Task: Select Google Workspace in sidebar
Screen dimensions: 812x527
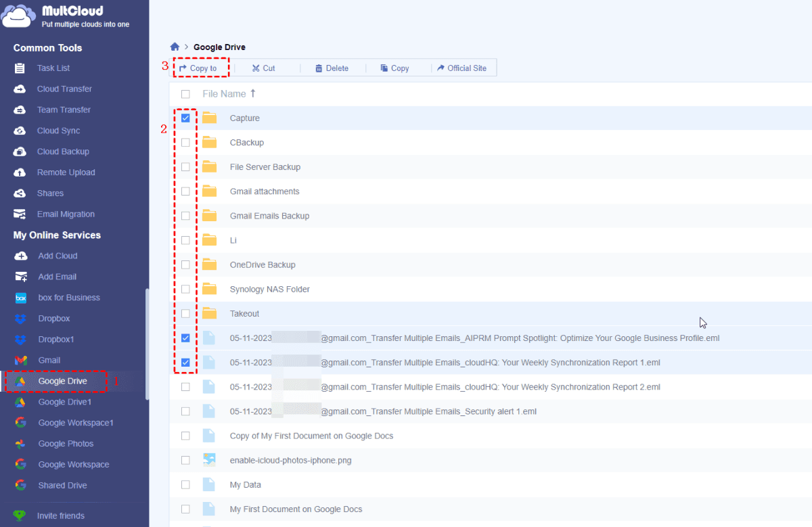Action: click(74, 465)
